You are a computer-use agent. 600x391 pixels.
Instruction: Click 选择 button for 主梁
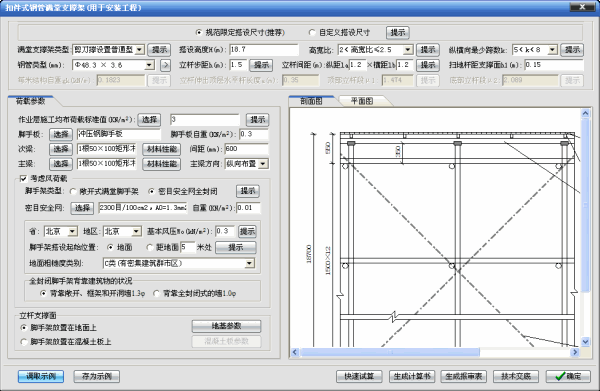61,164
